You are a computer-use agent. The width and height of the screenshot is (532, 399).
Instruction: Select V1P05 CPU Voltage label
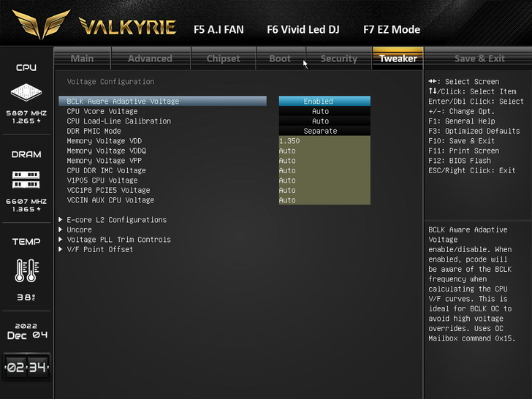point(102,180)
